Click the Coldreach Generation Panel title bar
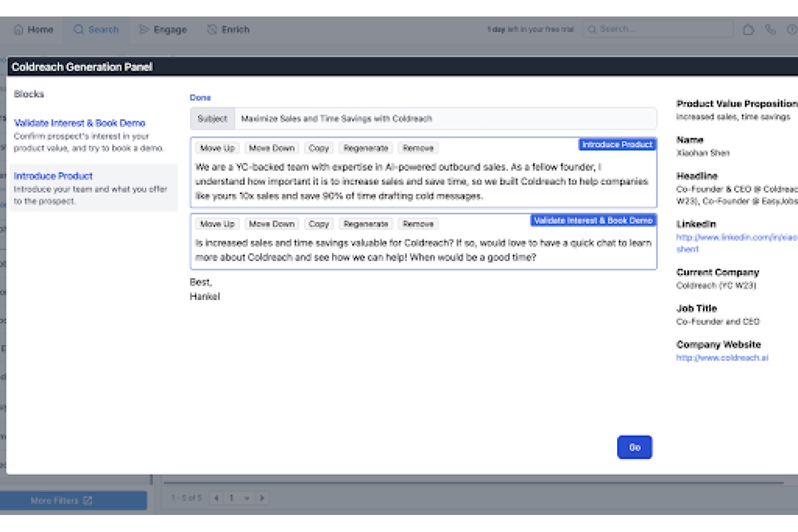 coord(402,67)
